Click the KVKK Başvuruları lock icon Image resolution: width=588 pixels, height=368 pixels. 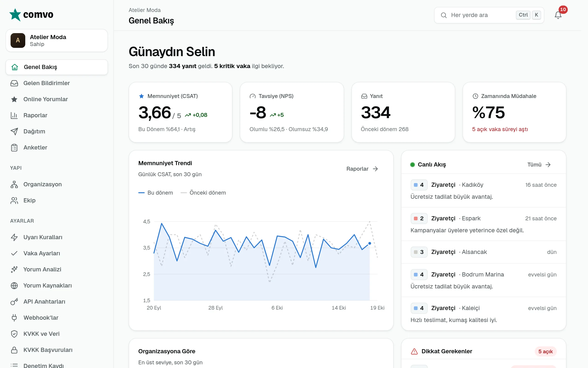tap(14, 350)
